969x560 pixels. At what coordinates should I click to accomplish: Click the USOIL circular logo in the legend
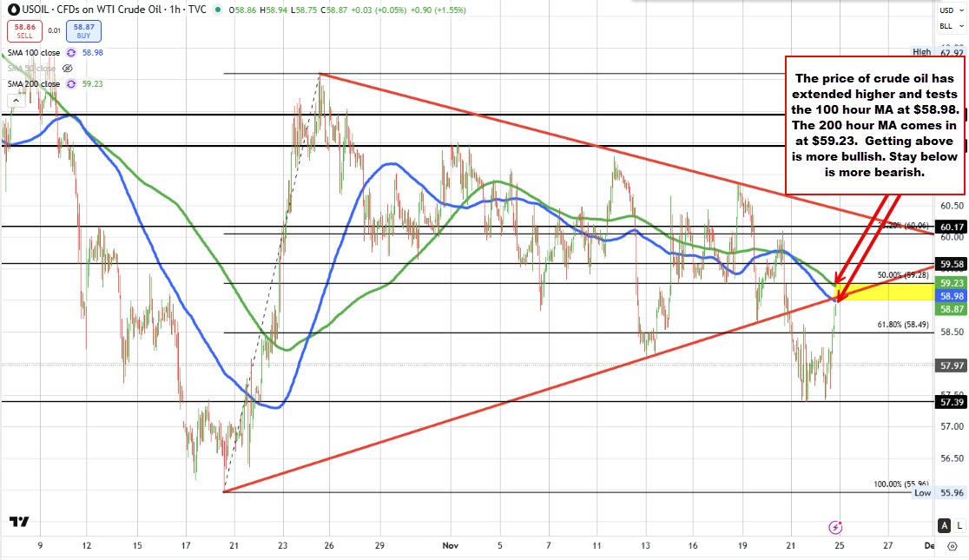tap(12, 10)
